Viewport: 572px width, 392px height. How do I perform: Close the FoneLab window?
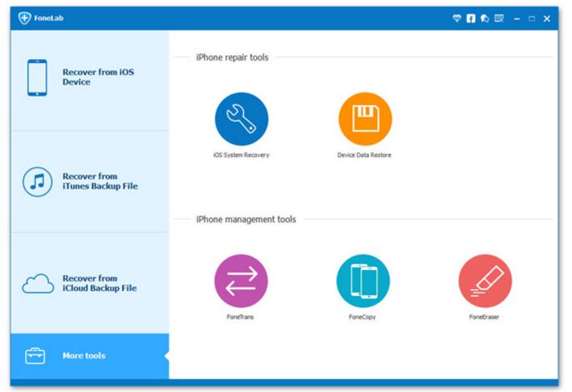pyautogui.click(x=547, y=19)
